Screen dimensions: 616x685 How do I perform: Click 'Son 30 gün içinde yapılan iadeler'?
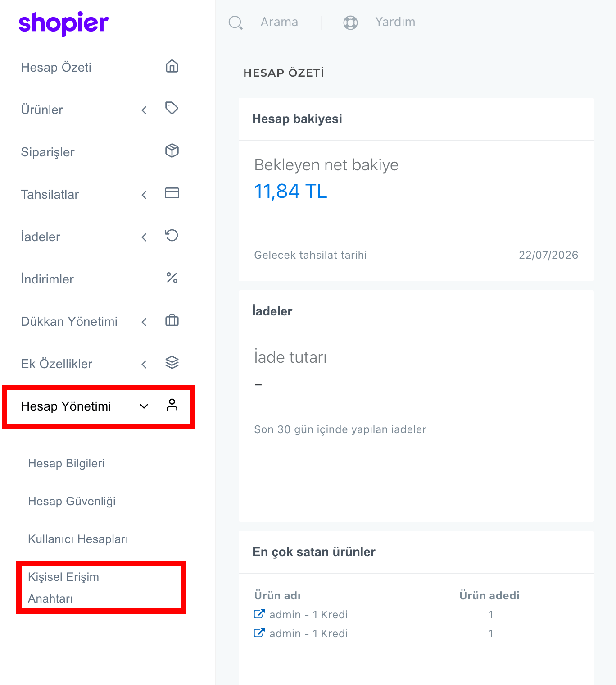[x=340, y=429]
